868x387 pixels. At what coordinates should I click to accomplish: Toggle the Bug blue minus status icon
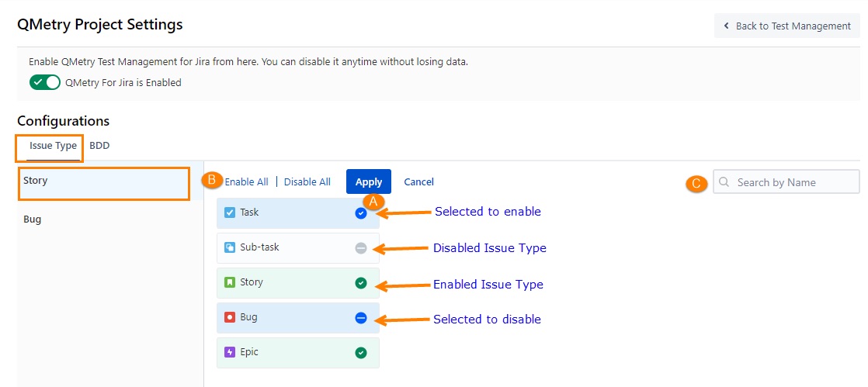coord(361,318)
